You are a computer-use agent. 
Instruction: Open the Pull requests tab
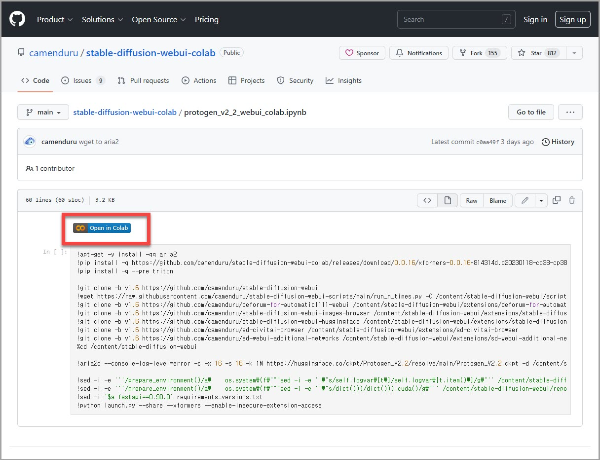(143, 81)
